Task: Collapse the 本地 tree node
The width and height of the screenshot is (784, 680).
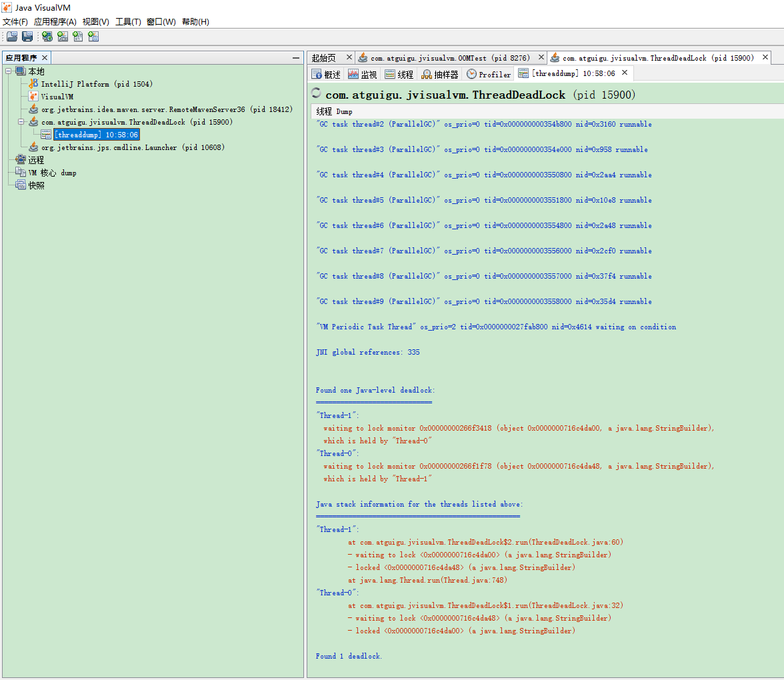Action: point(9,71)
